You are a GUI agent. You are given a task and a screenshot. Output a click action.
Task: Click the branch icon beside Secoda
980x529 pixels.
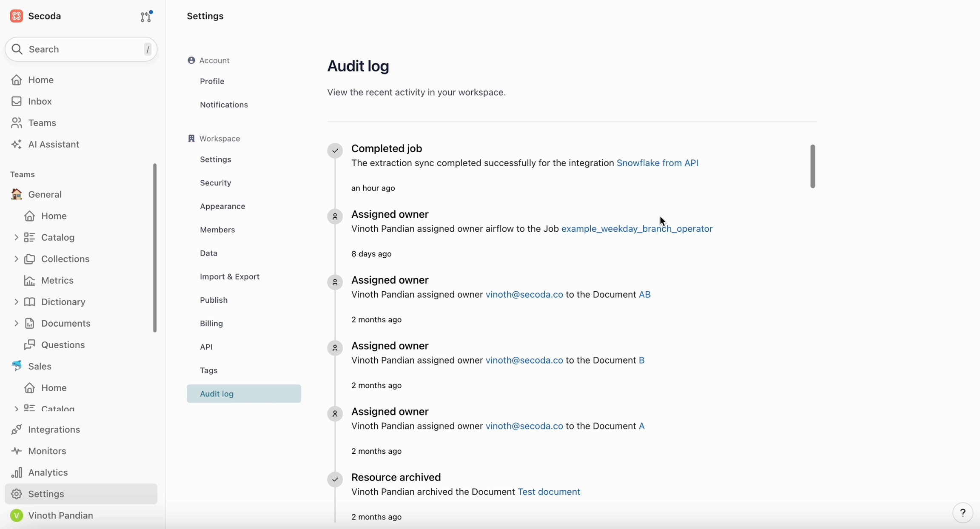(x=146, y=16)
